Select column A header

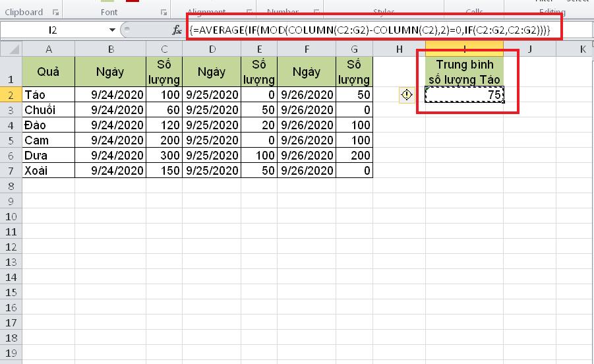(49, 49)
